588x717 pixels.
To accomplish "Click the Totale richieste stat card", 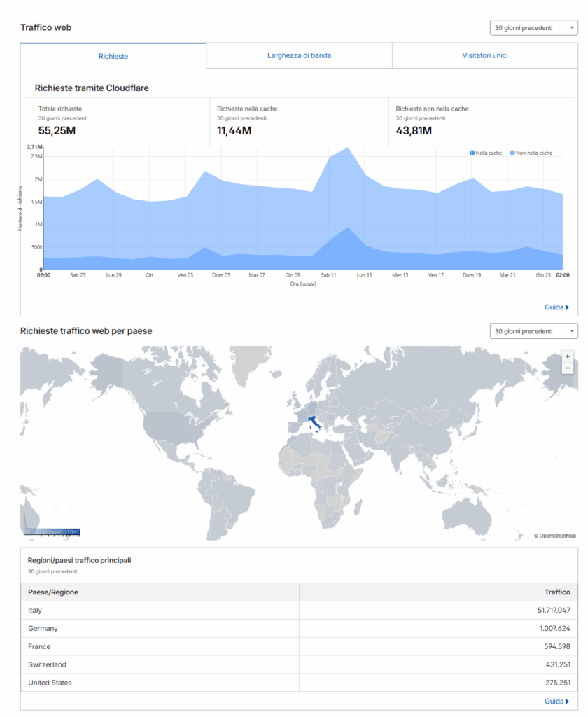I will [115, 120].
